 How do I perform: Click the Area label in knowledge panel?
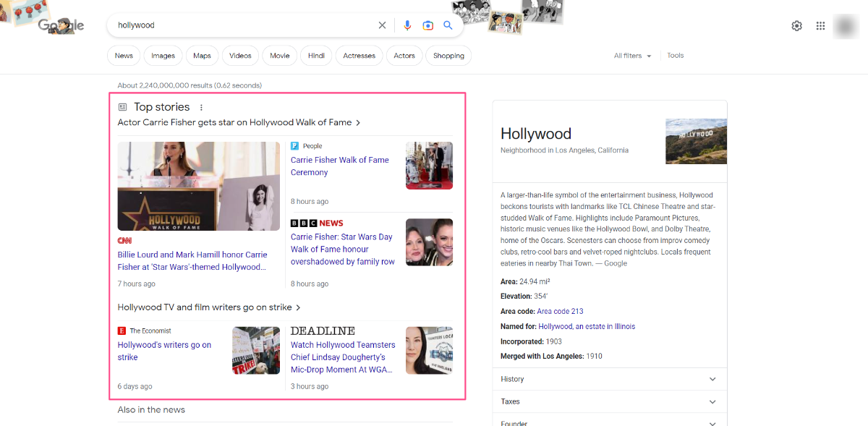[x=509, y=282]
